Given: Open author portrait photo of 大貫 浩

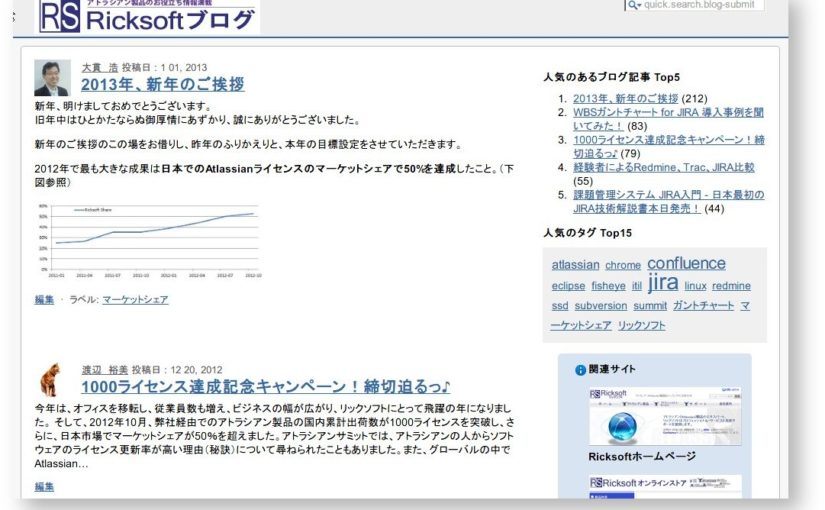Looking at the screenshot, I should pyautogui.click(x=52, y=77).
